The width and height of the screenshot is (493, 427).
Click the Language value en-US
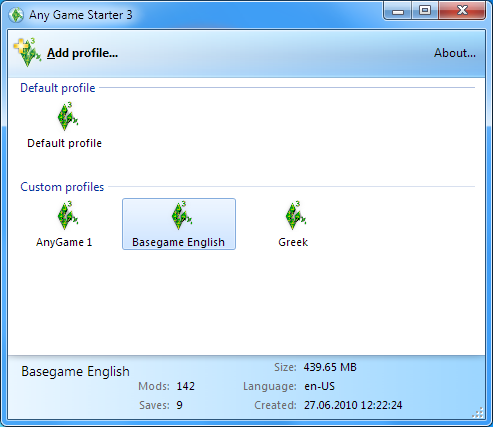(319, 386)
